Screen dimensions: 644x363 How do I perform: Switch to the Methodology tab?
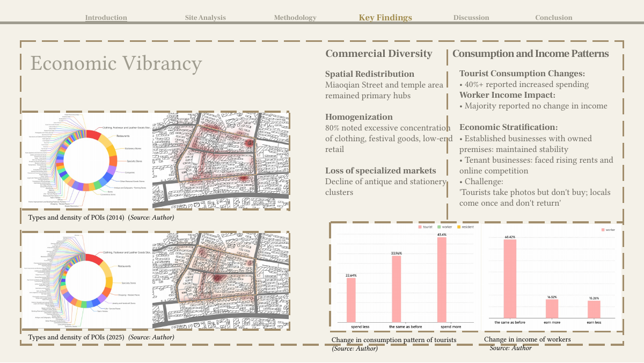pos(295,18)
